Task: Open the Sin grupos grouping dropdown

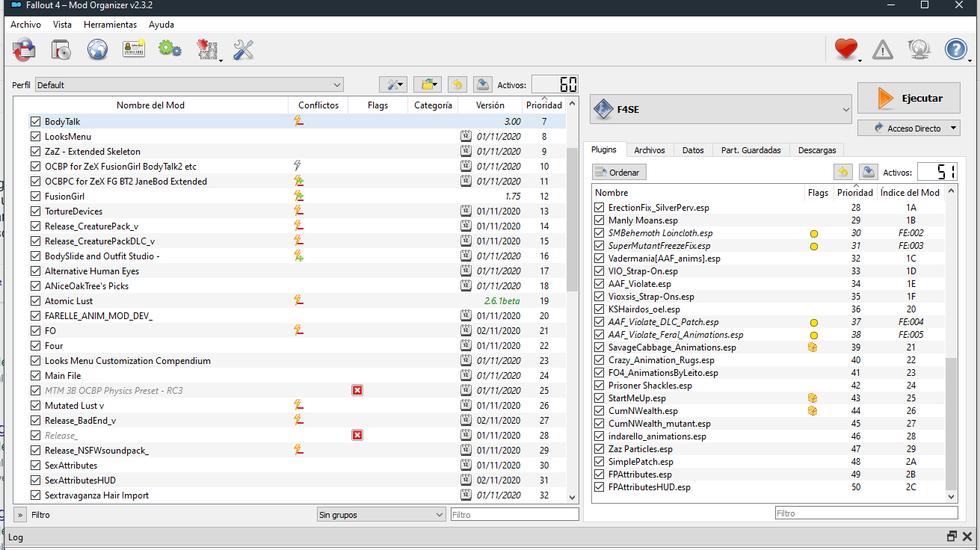Action: pos(381,515)
